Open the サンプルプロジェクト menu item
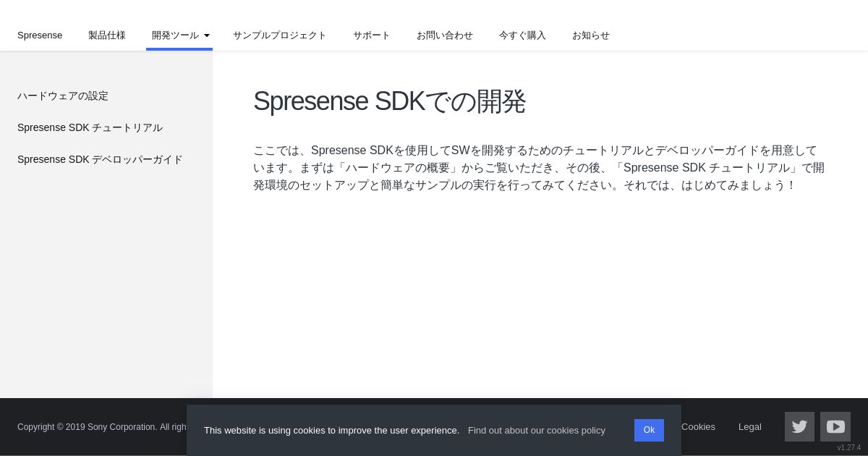Screen dimensions: 868x456 (280, 35)
